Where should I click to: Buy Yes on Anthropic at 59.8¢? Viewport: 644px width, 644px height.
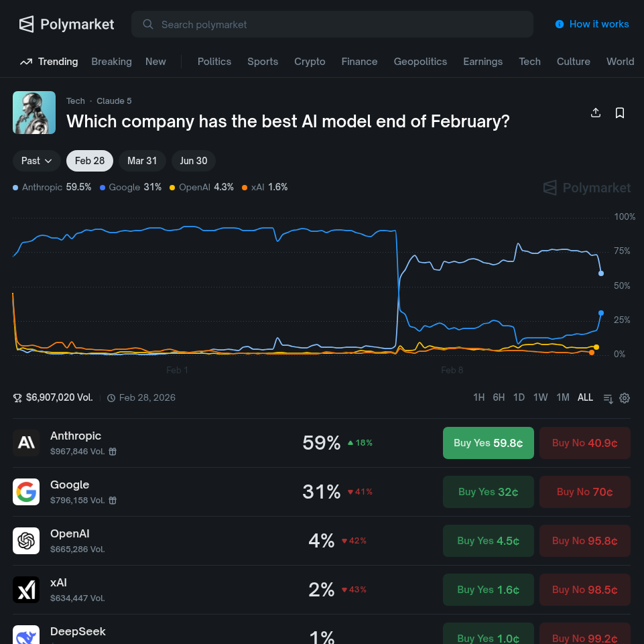point(489,443)
